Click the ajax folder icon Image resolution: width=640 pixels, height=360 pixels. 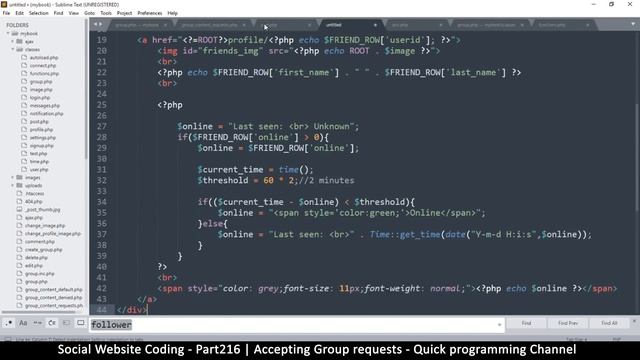point(19,42)
